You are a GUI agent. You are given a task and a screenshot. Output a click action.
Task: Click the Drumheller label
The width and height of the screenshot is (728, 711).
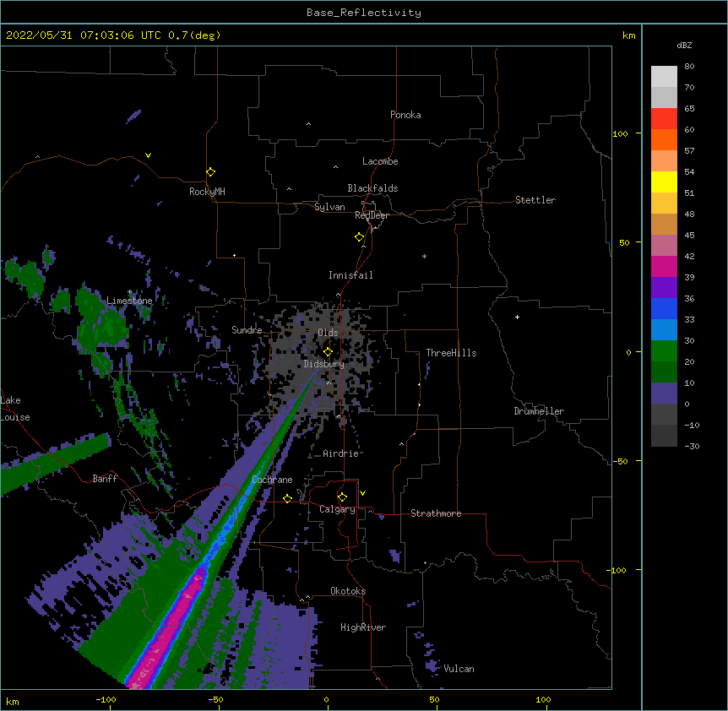click(539, 411)
